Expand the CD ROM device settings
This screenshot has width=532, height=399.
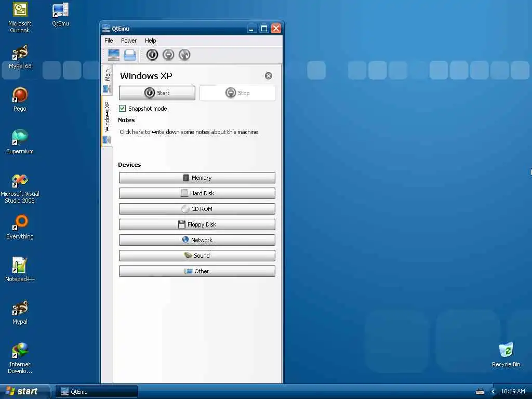(197, 209)
